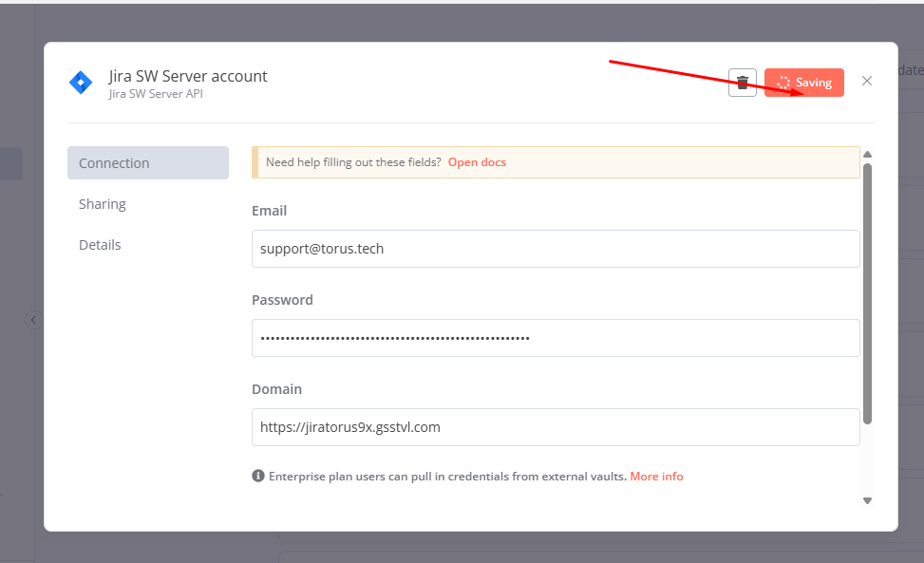The width and height of the screenshot is (924, 563).
Task: Collapse sidebar with the chevron arrow
Action: point(33,320)
